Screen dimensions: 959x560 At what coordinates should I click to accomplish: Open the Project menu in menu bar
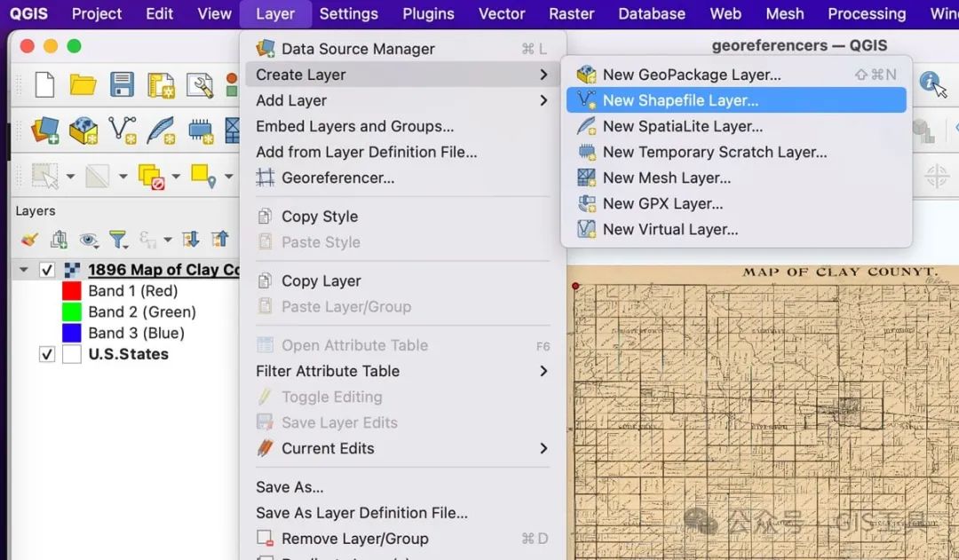[x=97, y=13]
